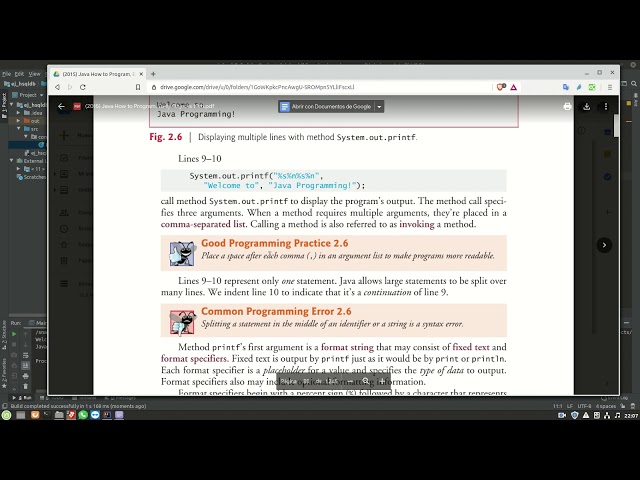Image resolution: width=640 pixels, height=480 pixels.
Task: Click the Google Drive URL address bar
Action: click(257, 87)
